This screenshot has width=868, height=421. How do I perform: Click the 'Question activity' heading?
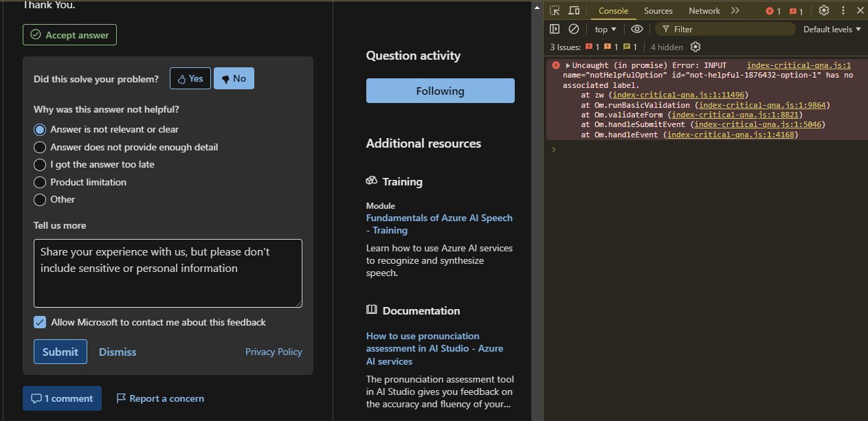click(x=413, y=56)
